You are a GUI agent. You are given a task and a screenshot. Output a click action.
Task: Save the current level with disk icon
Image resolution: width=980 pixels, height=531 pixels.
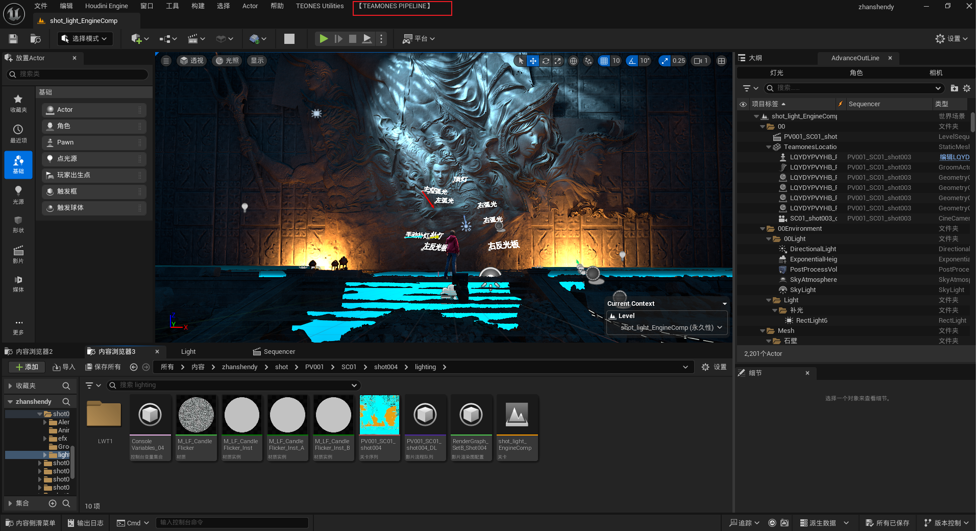click(x=13, y=39)
